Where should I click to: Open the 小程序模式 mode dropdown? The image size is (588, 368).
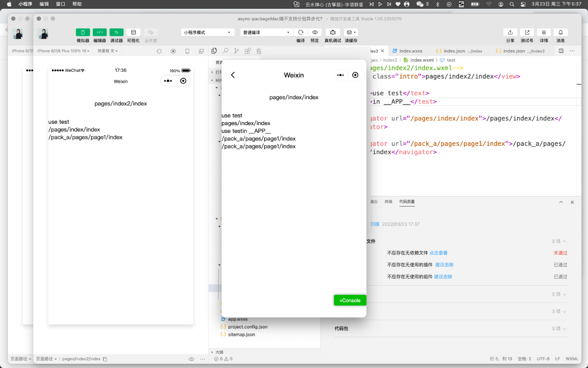pos(208,33)
